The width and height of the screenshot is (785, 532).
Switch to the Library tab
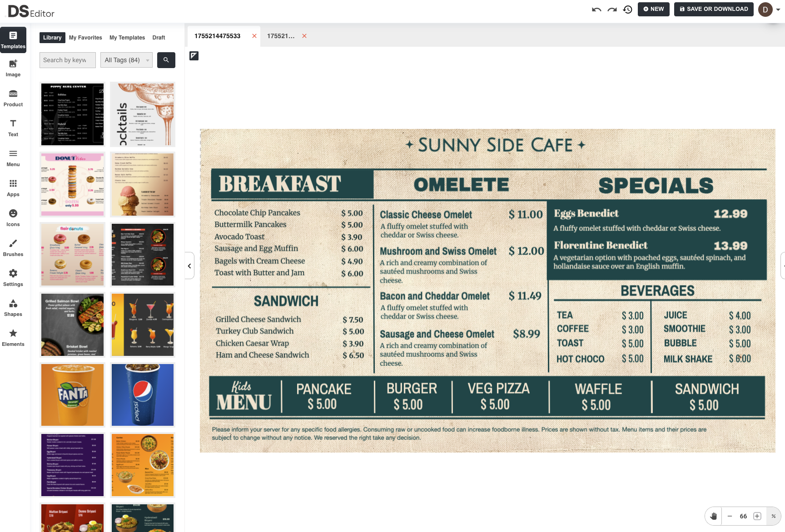tap(52, 38)
